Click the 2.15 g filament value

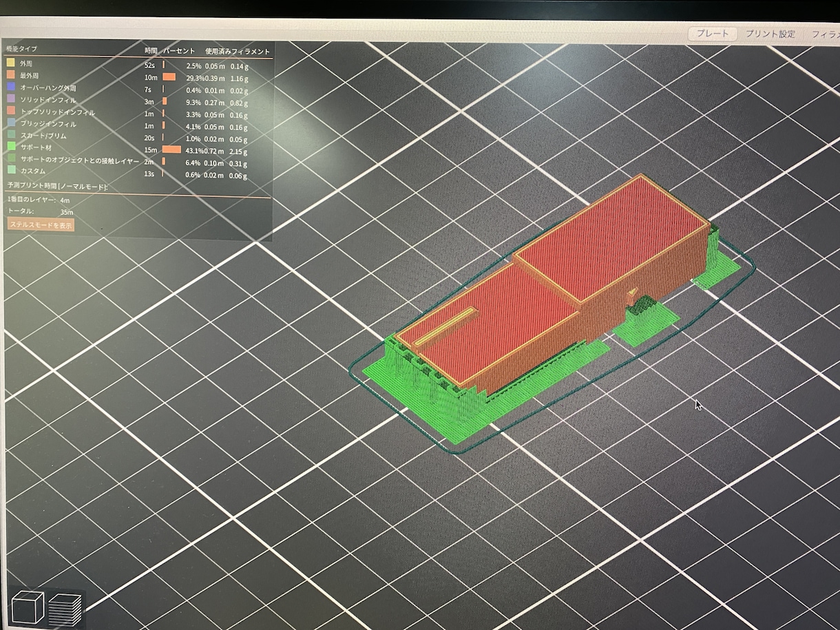(x=239, y=151)
